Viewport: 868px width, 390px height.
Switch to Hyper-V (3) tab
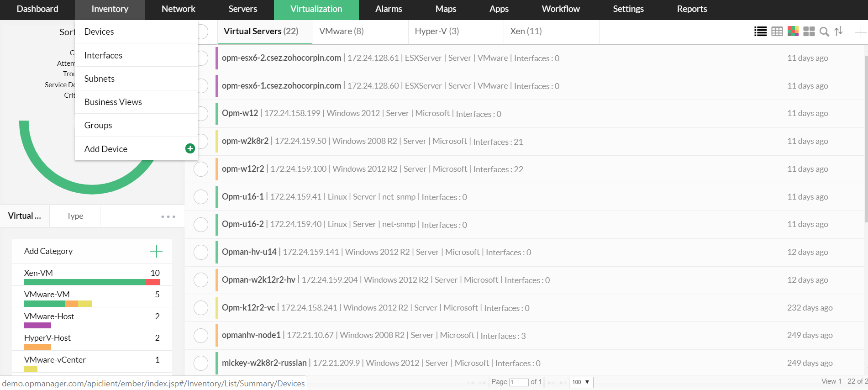(456, 32)
